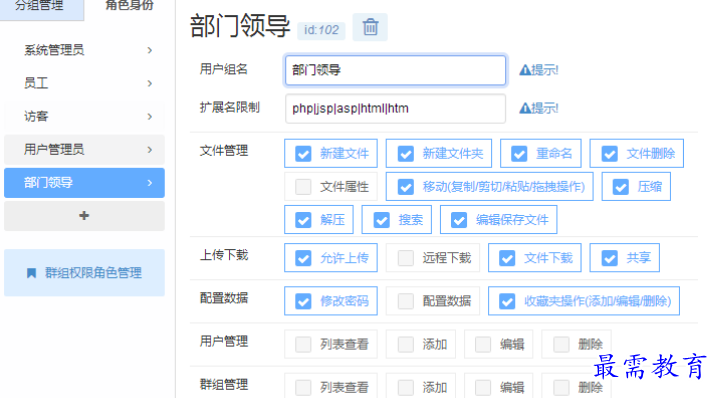The width and height of the screenshot is (715, 398).
Task: Expand the 访客 chevron arrow
Action: (x=150, y=117)
